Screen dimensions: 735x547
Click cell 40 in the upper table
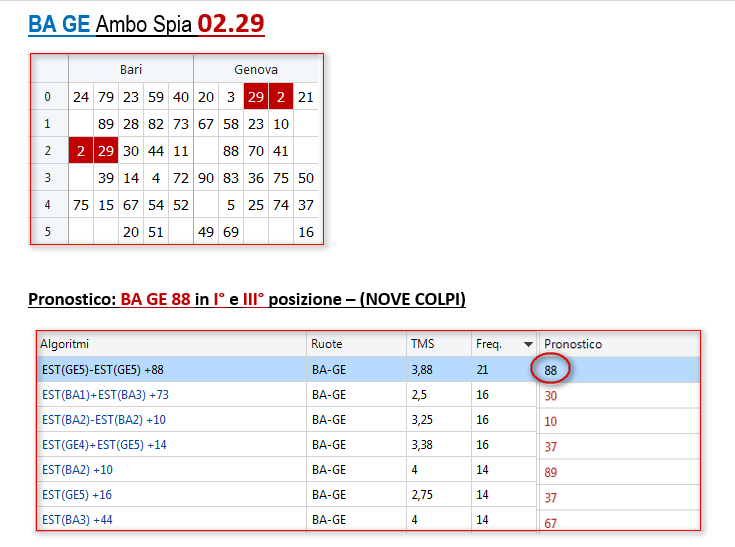click(x=181, y=97)
